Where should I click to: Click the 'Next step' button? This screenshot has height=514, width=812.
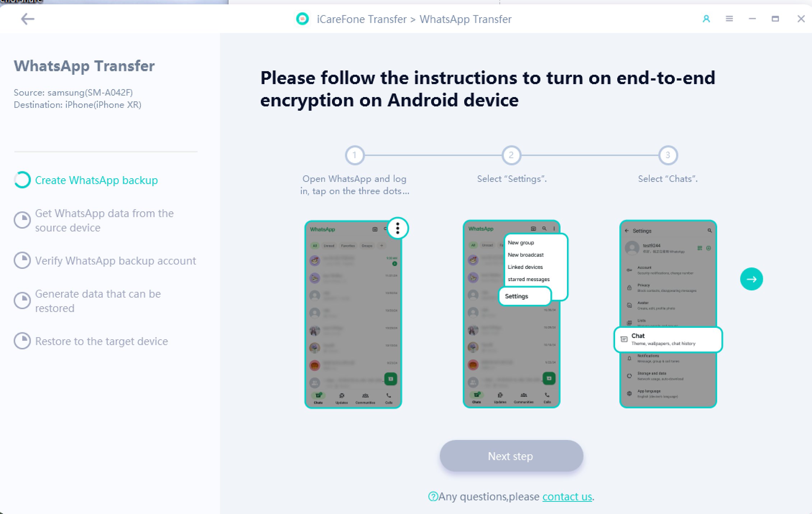click(511, 456)
